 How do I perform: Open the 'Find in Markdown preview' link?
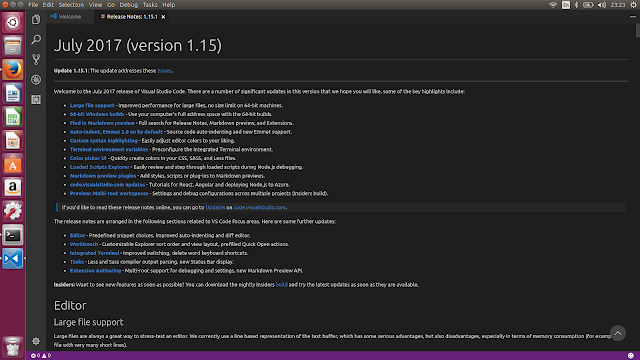pos(102,123)
